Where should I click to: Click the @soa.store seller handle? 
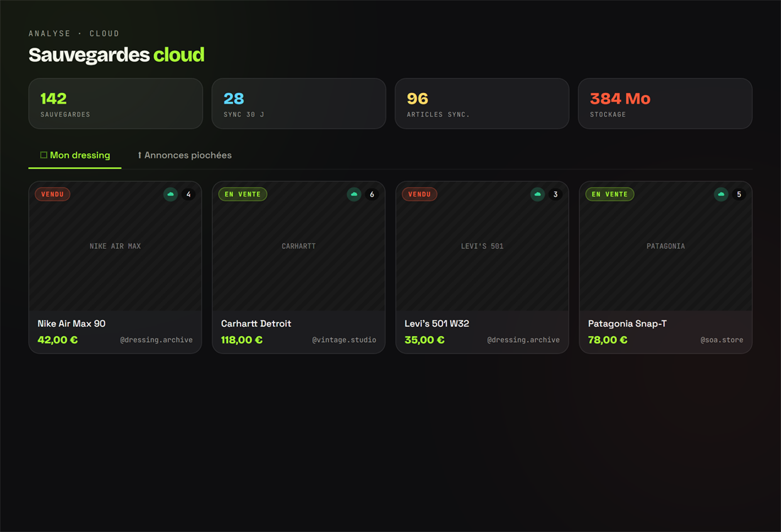point(722,340)
